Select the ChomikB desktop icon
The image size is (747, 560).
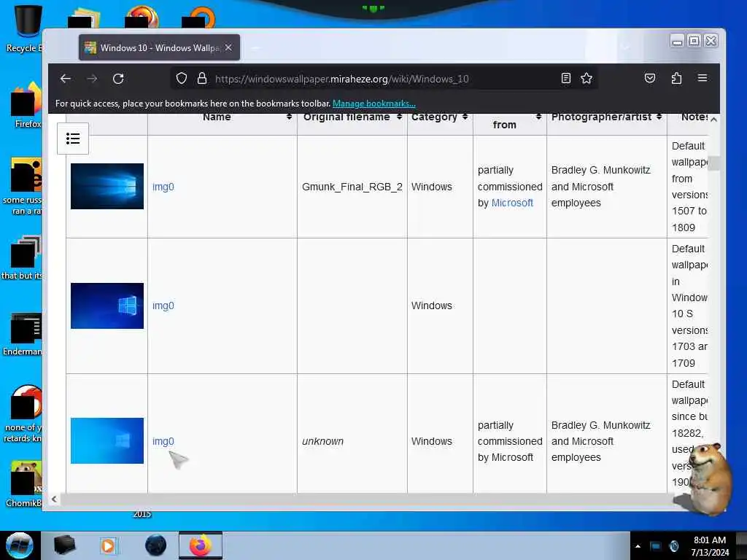pos(25,484)
